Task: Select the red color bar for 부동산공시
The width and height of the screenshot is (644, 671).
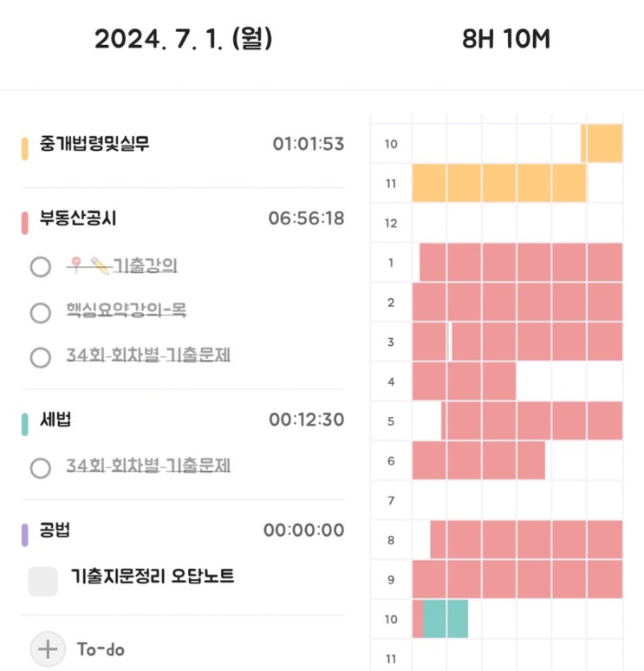Action: [25, 223]
